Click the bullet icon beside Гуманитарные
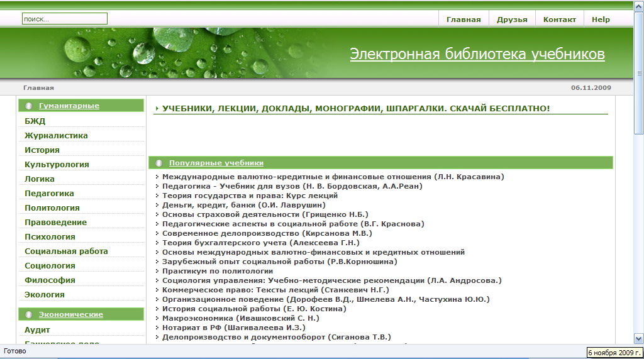This screenshot has height=359, width=644. point(29,106)
